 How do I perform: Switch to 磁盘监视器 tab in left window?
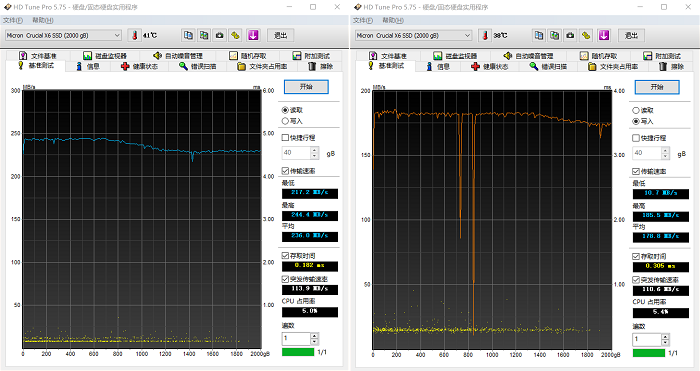(105, 56)
